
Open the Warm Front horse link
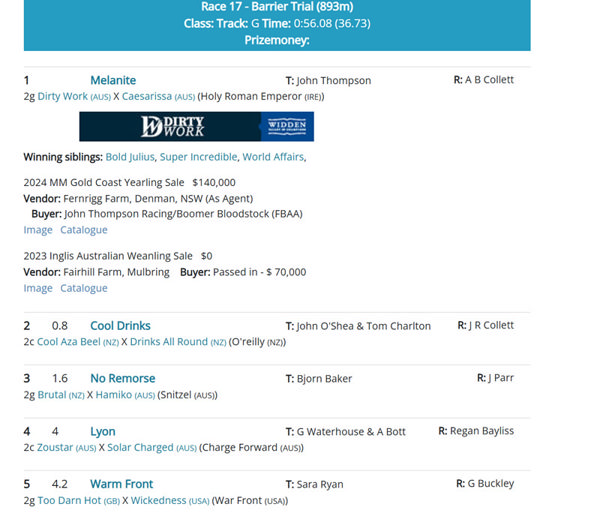[121, 484]
